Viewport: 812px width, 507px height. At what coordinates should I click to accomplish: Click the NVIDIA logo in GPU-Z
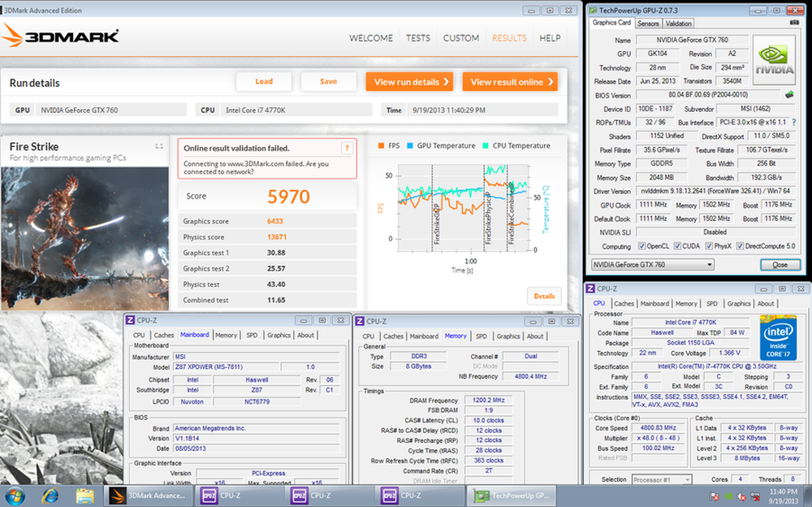click(774, 61)
